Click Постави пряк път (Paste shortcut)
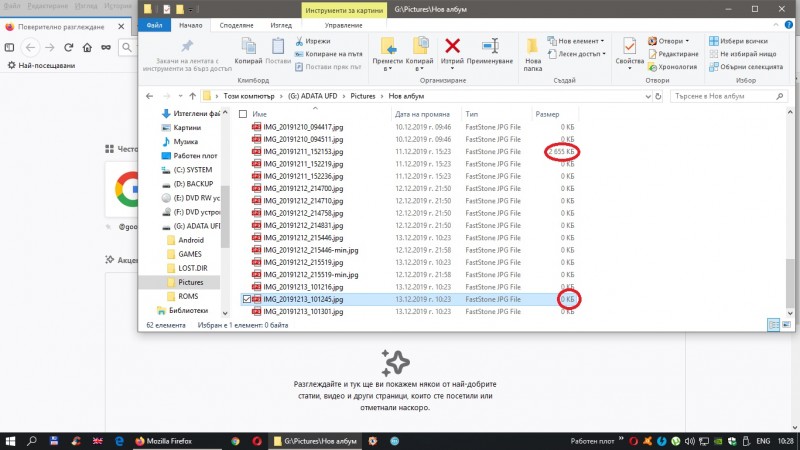 328,66
